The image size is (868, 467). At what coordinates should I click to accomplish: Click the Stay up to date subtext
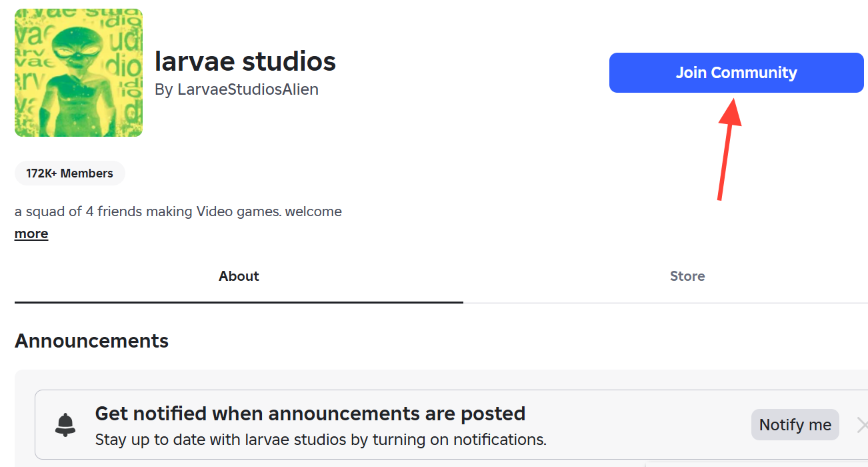321,440
